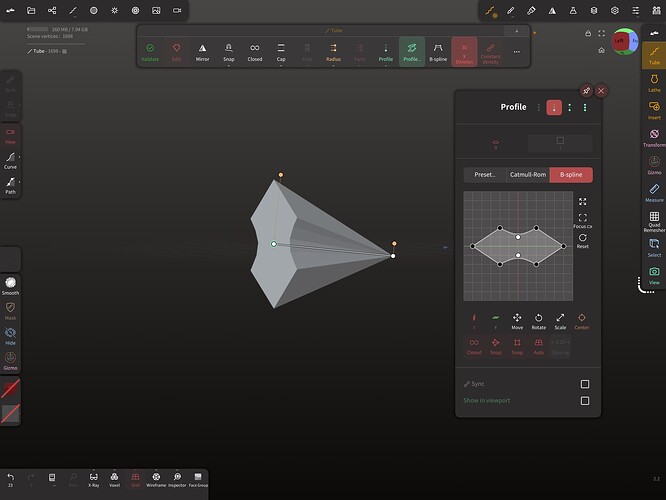Screen dimensions: 666x500
Task: Switch the profile curve to Catmull-Rom
Action: pyautogui.click(x=528, y=175)
